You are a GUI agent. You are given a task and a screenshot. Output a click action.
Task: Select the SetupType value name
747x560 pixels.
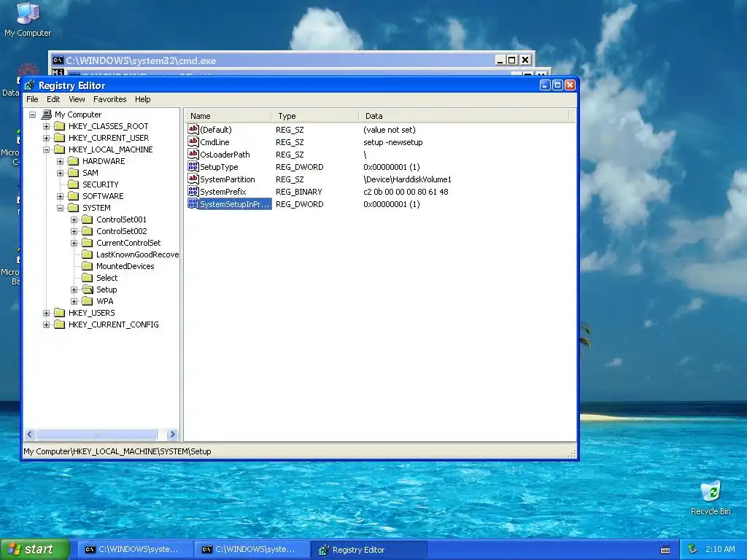point(219,167)
